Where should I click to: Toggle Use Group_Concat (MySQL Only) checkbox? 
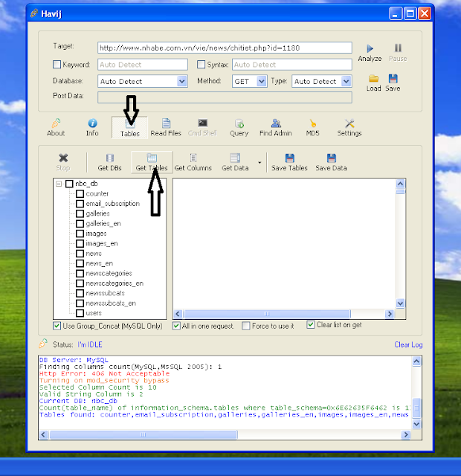coord(57,326)
